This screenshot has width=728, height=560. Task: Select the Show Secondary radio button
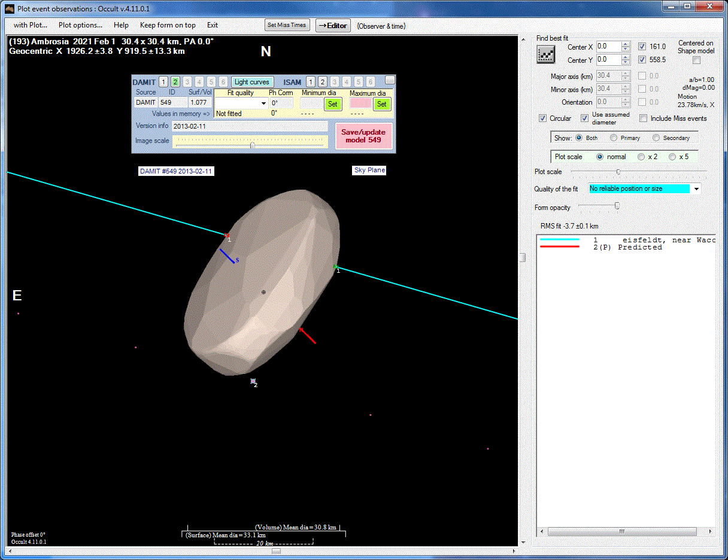click(656, 138)
